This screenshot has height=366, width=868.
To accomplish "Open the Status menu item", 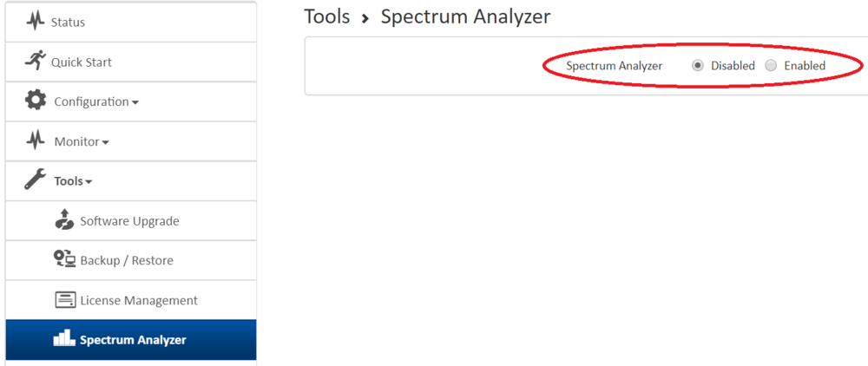I will click(68, 22).
